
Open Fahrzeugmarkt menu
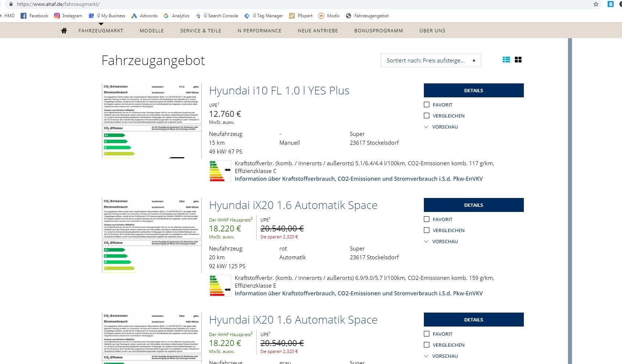(101, 30)
